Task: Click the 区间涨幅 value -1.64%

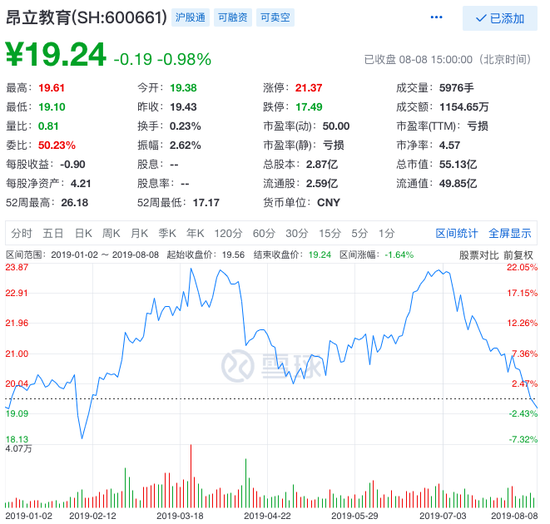Action: pyautogui.click(x=399, y=255)
